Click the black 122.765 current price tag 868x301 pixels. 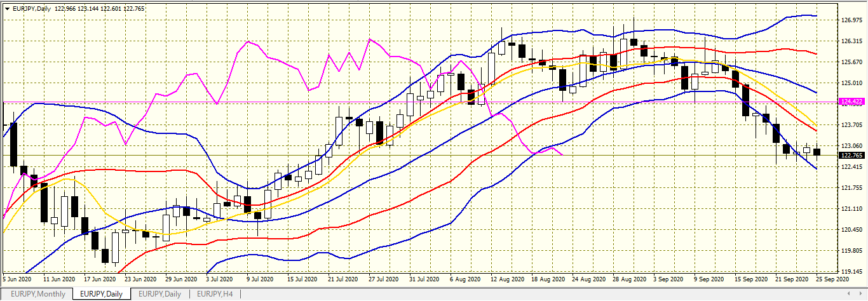pos(851,155)
